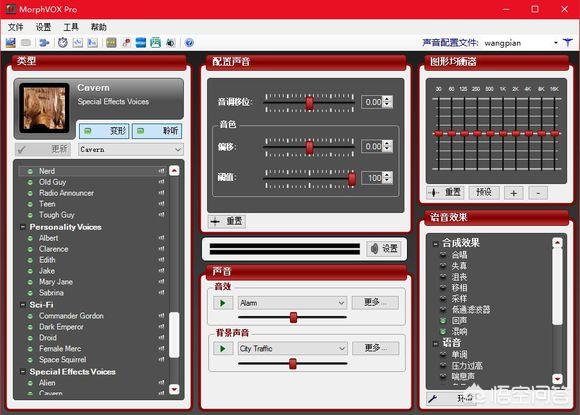Click the filter funnel icon beside the profile
Image resolution: width=580 pixels, height=415 pixels.
point(568,43)
